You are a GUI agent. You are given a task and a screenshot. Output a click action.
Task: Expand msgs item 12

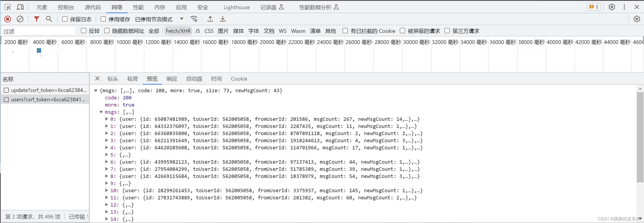[x=107, y=205]
